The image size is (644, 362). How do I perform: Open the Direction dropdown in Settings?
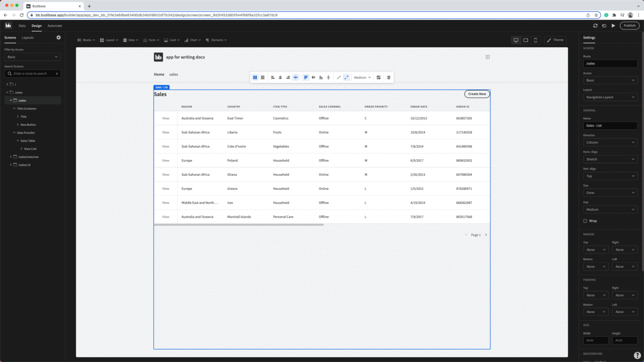tap(610, 142)
